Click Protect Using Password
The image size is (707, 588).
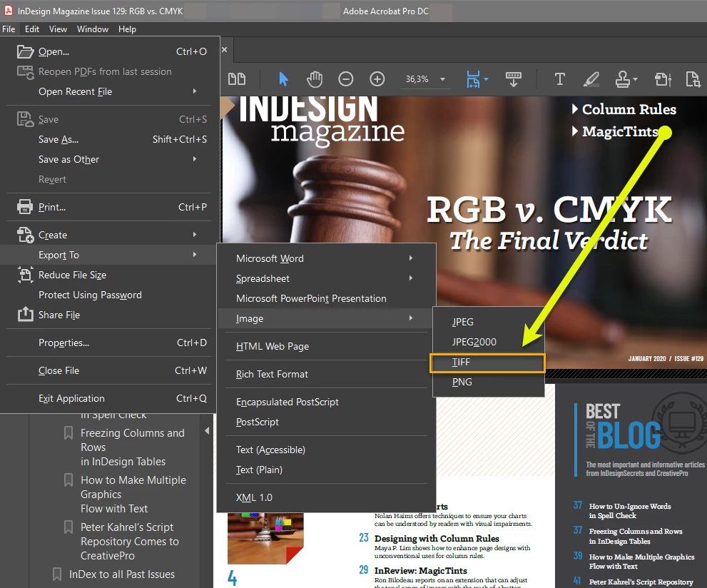click(x=108, y=295)
